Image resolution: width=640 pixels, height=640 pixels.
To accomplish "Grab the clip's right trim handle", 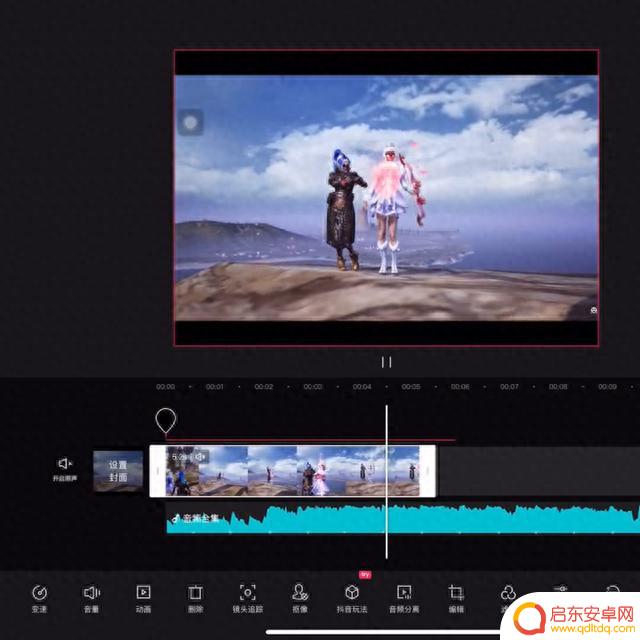I will [x=428, y=471].
